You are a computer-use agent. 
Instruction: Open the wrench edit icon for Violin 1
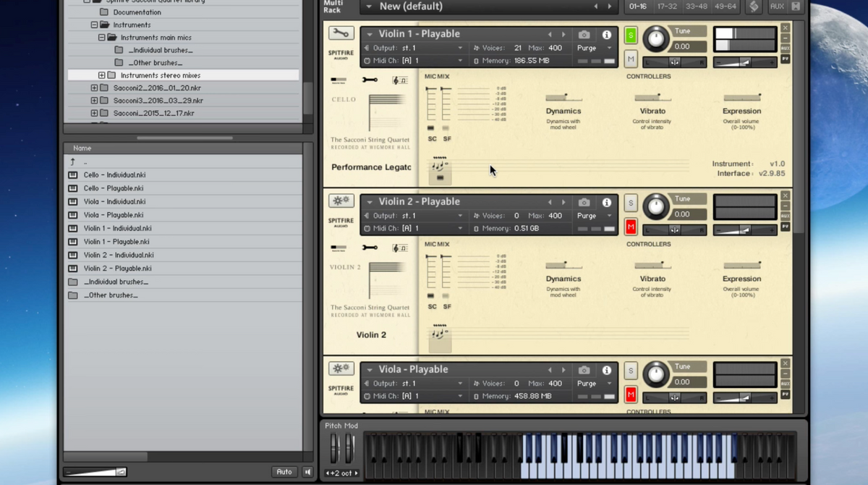click(341, 33)
